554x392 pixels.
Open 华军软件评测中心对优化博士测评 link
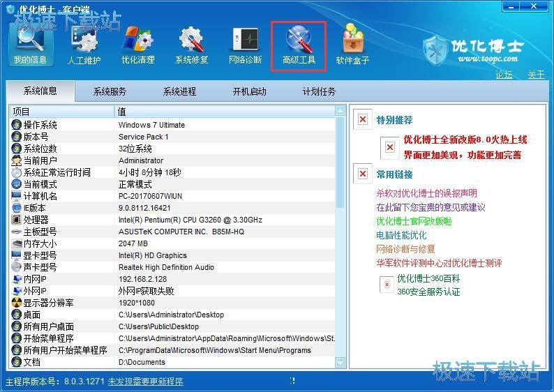click(439, 263)
